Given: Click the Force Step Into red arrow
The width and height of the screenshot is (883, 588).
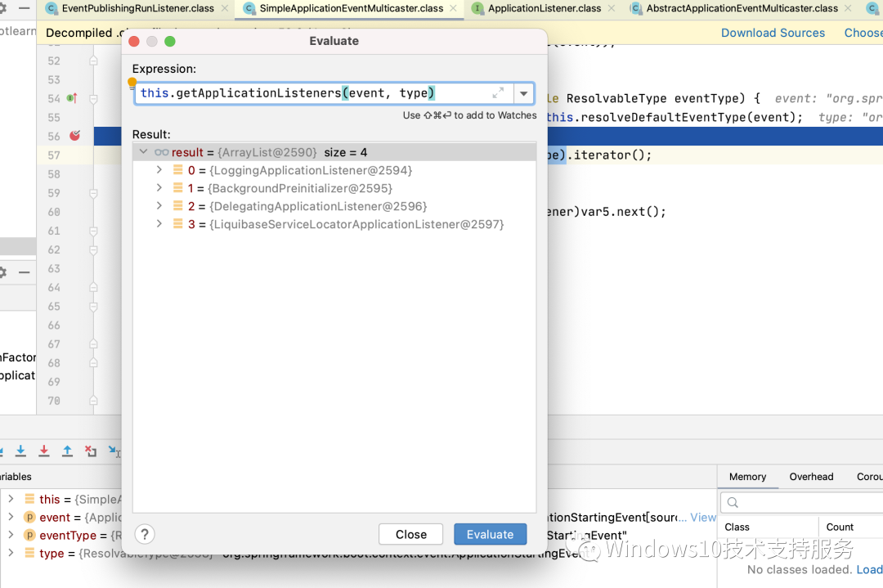Looking at the screenshot, I should click(x=44, y=451).
